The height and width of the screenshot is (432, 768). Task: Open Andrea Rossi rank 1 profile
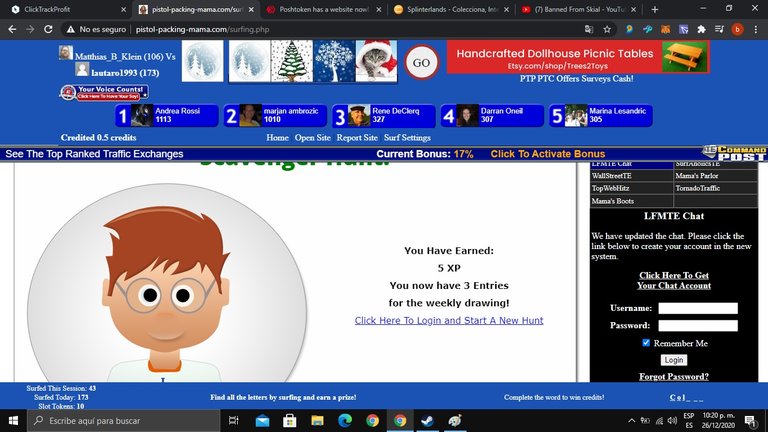[167, 116]
